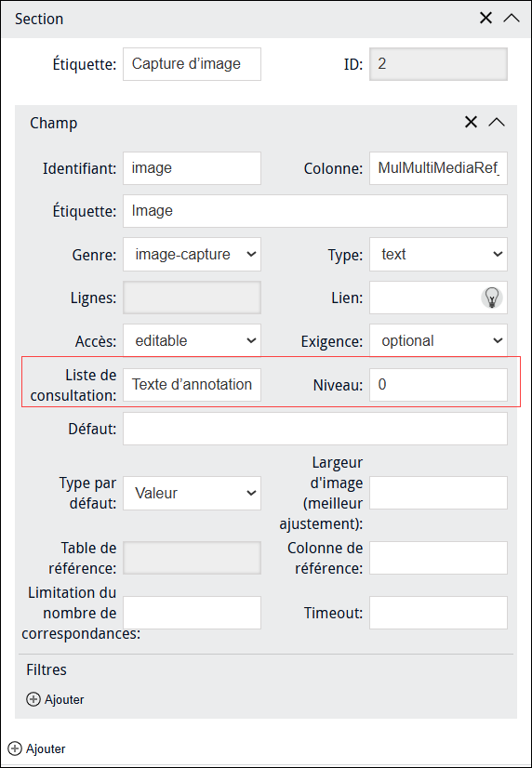Collapse the Section panel with its chevron
Screen dimensions: 532x768
pyautogui.click(x=512, y=19)
